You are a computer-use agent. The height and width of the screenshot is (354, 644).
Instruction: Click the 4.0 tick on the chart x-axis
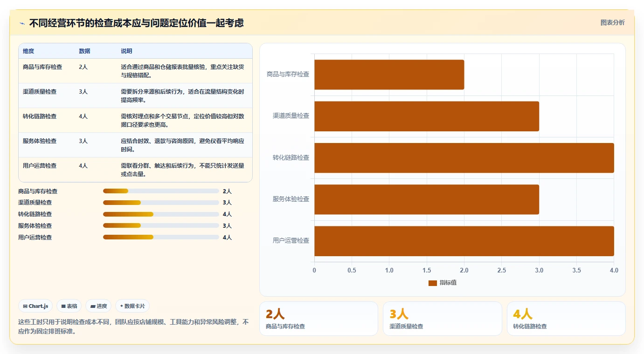pos(614,270)
